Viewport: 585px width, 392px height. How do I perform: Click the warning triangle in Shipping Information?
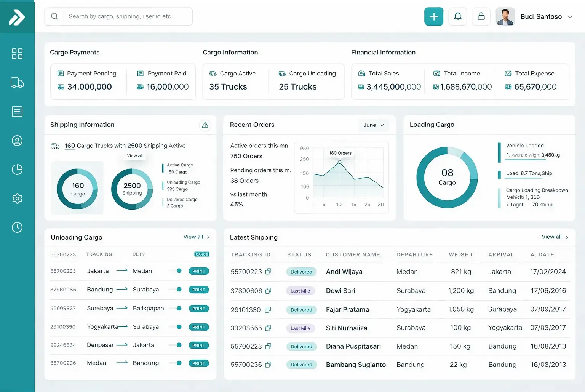click(205, 125)
